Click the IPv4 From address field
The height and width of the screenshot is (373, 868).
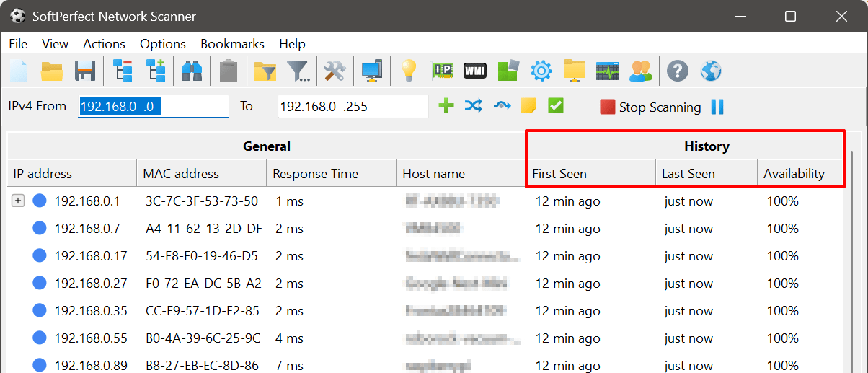[154, 106]
